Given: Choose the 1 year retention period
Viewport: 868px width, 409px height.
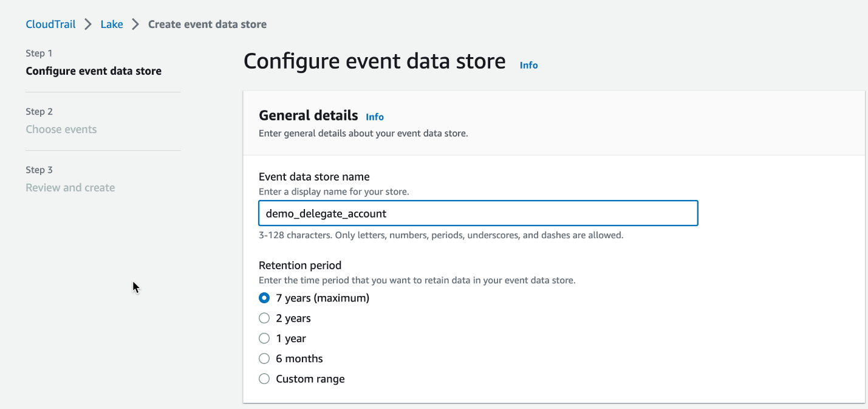Looking at the screenshot, I should [x=264, y=338].
